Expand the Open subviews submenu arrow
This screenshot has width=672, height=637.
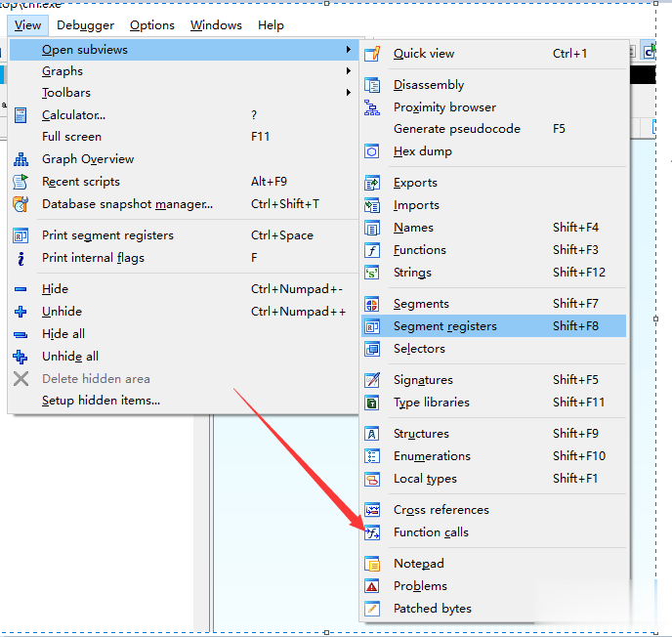click(348, 50)
